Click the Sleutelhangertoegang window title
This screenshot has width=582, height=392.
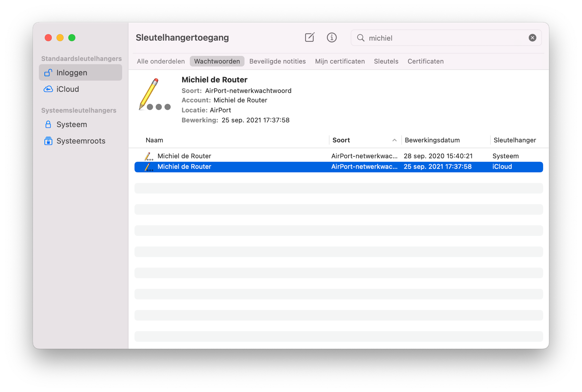182,38
